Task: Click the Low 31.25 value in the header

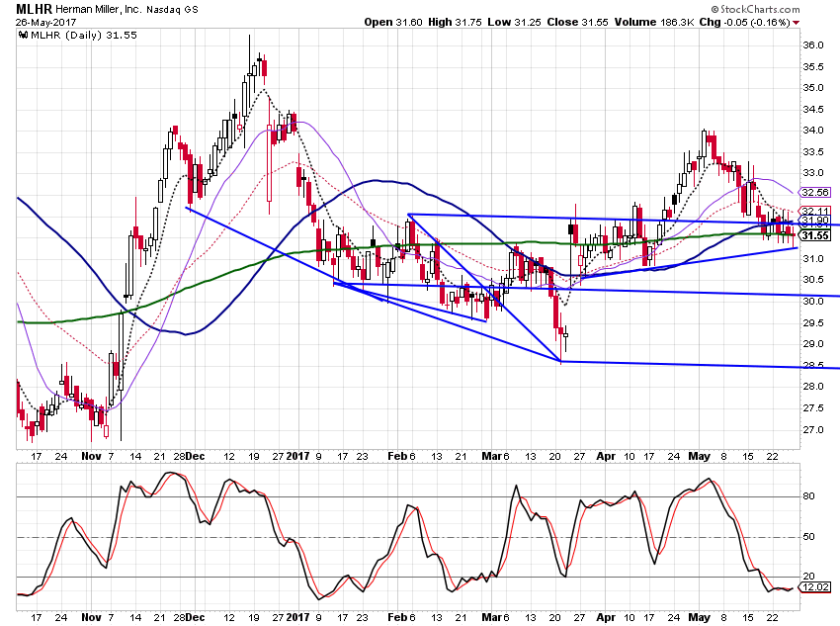Action: tap(514, 22)
